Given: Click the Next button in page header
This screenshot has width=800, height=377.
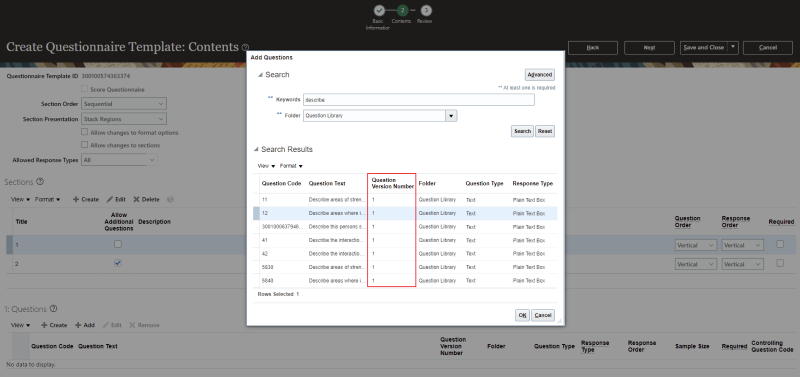Looking at the screenshot, I should [649, 47].
